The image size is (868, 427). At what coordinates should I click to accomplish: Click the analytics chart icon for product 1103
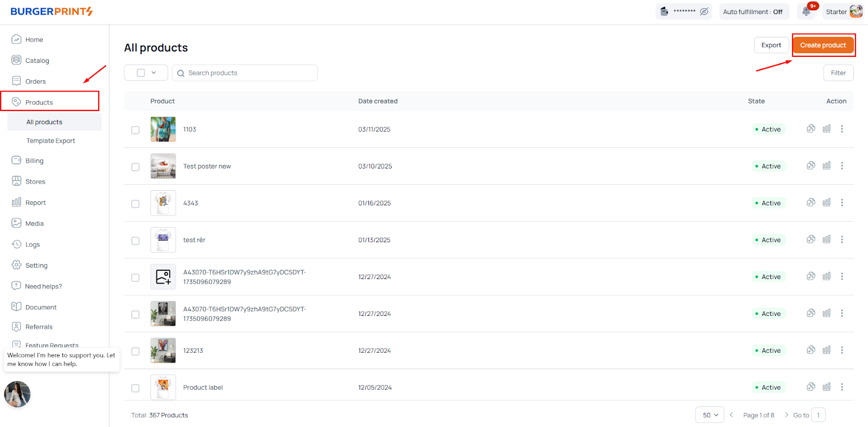(x=826, y=129)
